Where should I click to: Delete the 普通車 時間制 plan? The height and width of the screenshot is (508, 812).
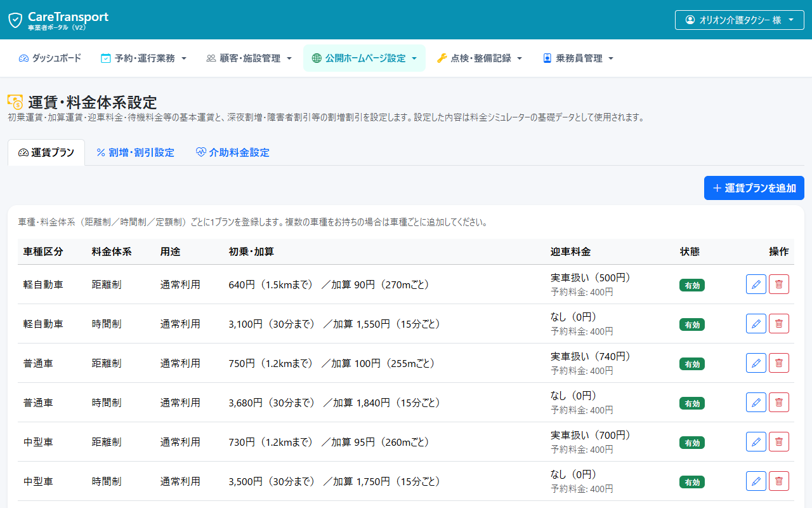pyautogui.click(x=779, y=403)
